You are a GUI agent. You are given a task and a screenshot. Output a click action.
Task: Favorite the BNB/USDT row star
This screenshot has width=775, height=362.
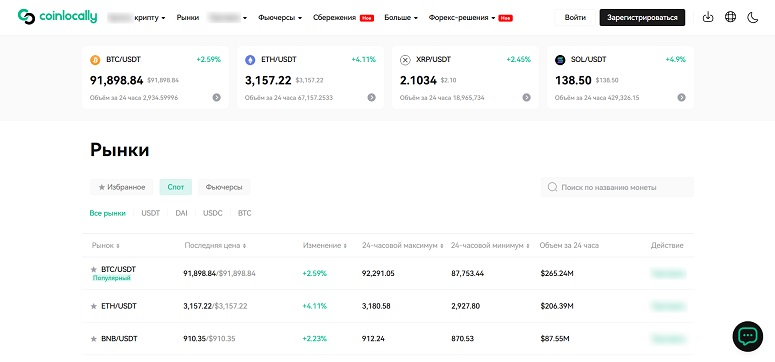click(93, 339)
